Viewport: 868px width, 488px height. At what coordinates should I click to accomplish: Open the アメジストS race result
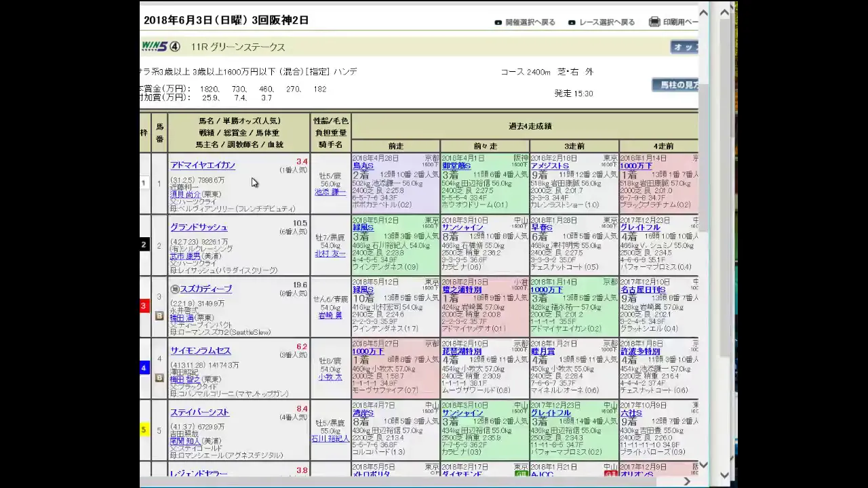click(550, 166)
